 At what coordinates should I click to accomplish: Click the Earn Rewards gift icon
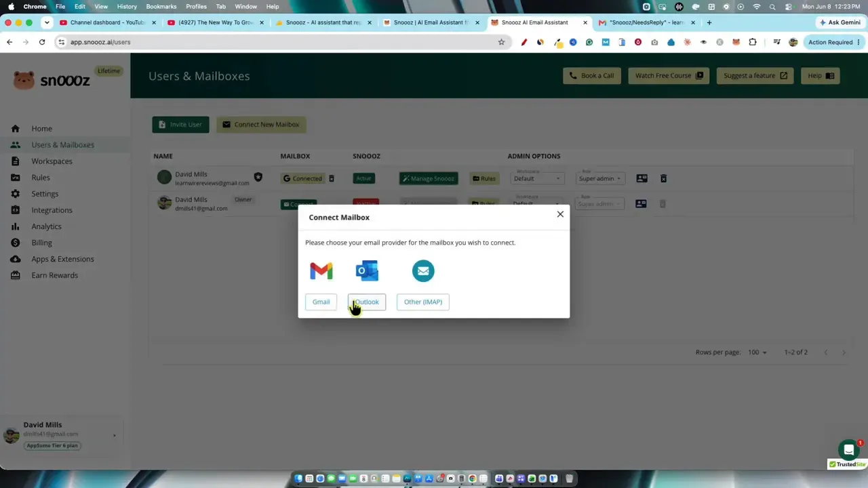tap(16, 275)
